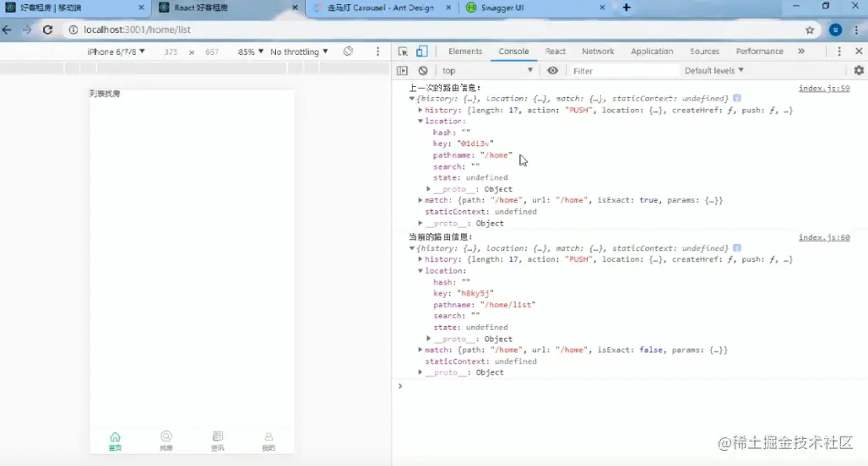This screenshot has width=868, height=466.
Task: Expand match with isExact false
Action: (x=420, y=349)
